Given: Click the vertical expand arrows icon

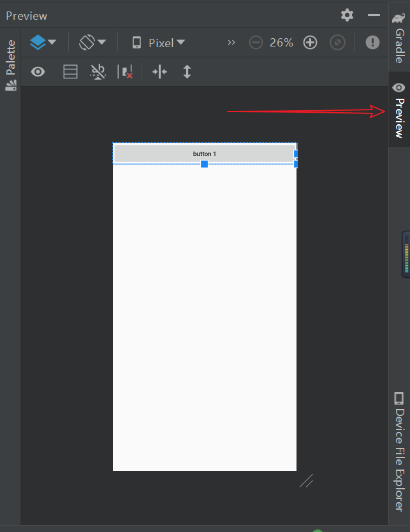Looking at the screenshot, I should [x=187, y=72].
